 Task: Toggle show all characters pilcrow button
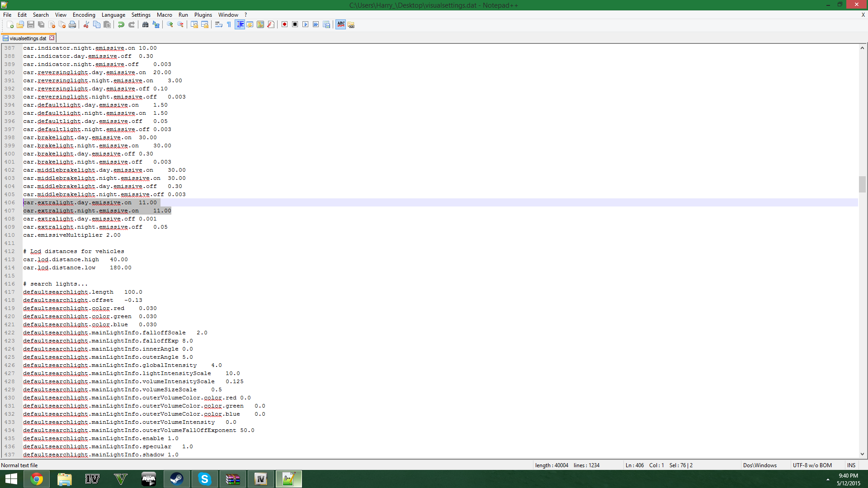tap(229, 24)
